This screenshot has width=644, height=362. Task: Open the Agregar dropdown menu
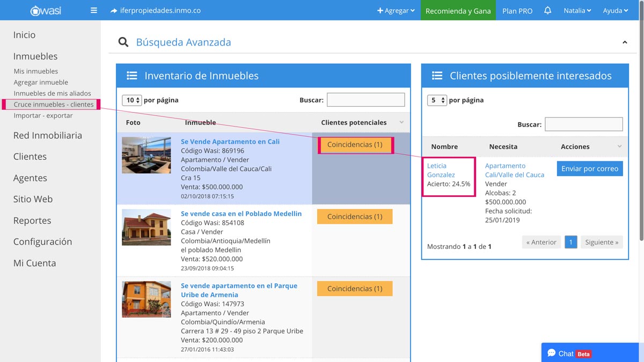click(x=396, y=10)
